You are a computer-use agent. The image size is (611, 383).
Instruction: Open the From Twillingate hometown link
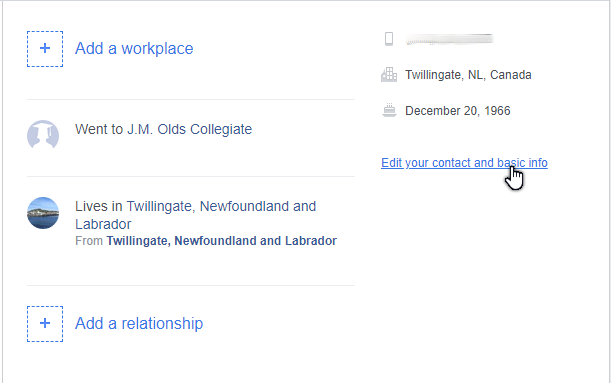tap(221, 241)
